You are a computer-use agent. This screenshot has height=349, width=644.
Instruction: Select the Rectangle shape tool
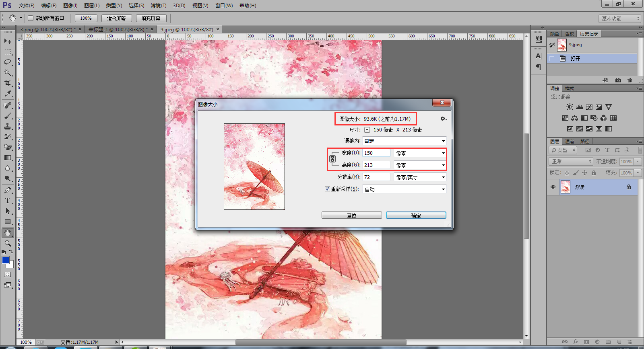click(8, 222)
